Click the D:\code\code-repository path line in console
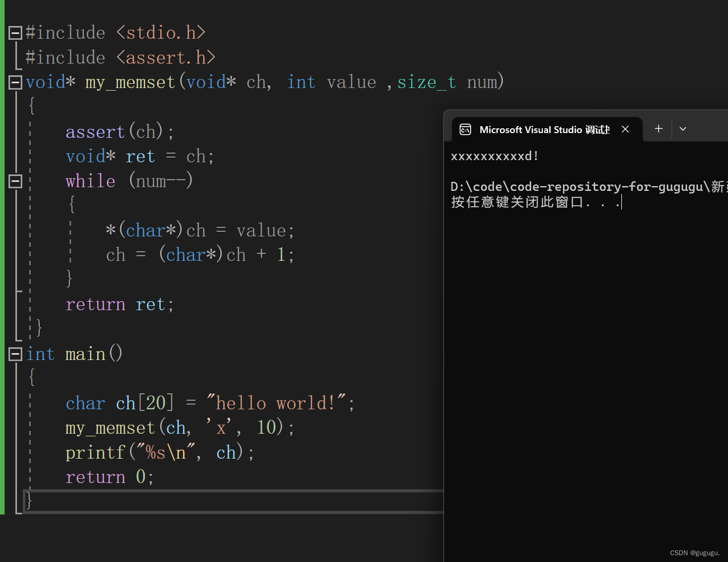 [588, 187]
